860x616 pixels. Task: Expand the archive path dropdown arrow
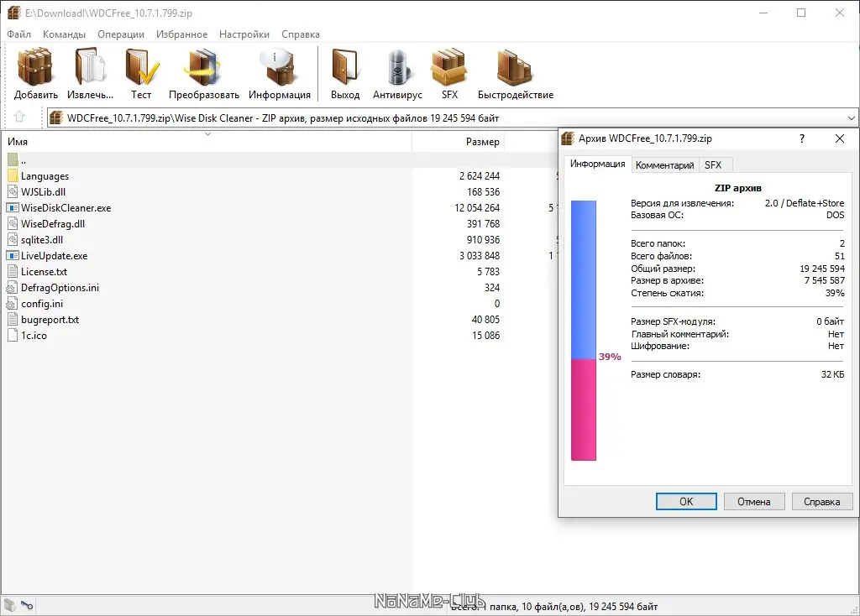[x=851, y=117]
